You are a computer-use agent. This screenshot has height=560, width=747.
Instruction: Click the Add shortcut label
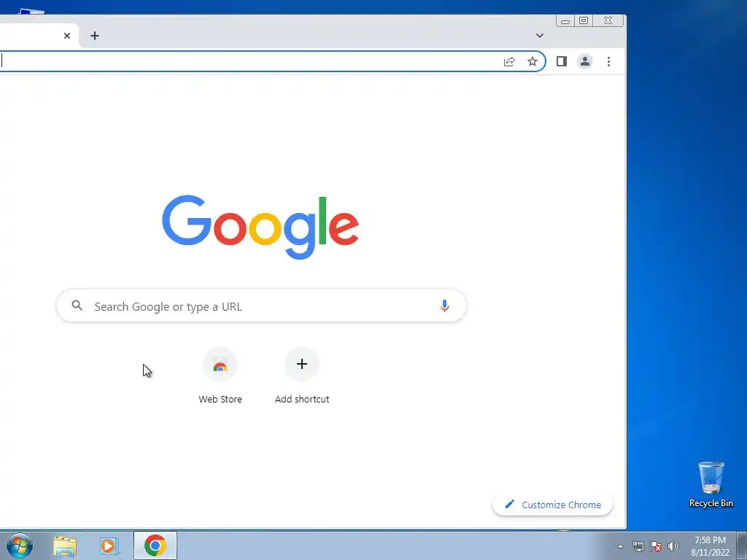[302, 399]
